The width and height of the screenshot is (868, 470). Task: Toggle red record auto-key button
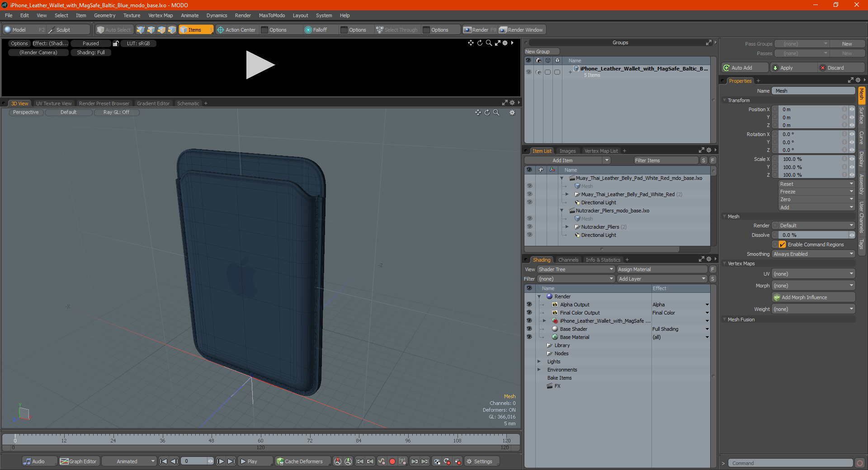[392, 461]
